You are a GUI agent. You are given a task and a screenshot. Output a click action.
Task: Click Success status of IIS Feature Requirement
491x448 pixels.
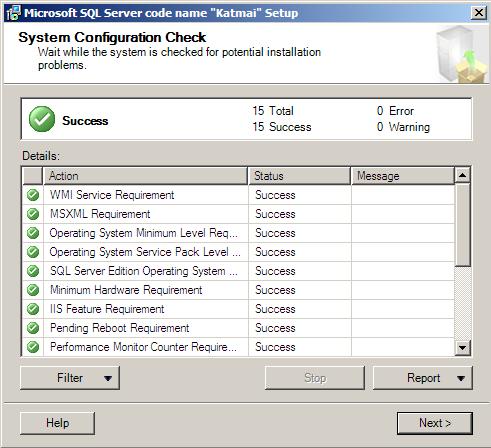pyautogui.click(x=275, y=309)
